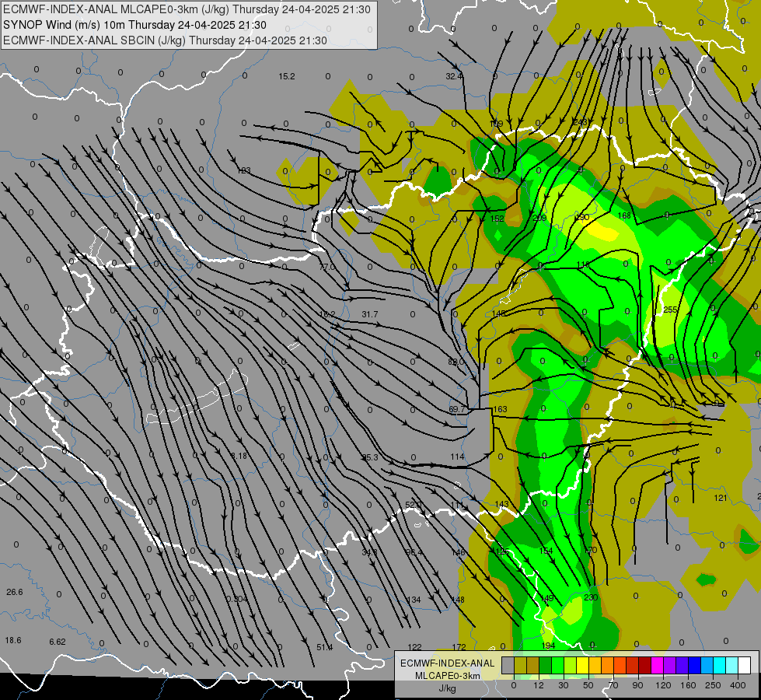Screen dimensions: 761x700
Task: Pick the solid cyan legend swatch
Action: click(x=721, y=665)
